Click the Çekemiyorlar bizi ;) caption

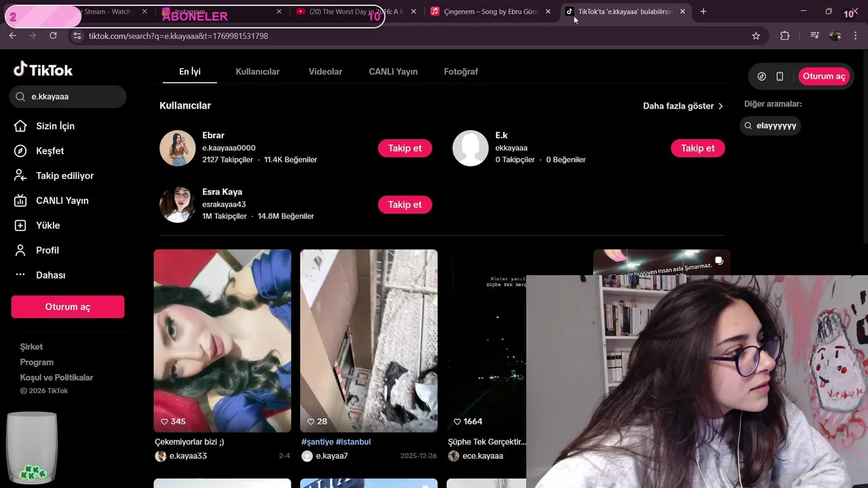tap(189, 442)
